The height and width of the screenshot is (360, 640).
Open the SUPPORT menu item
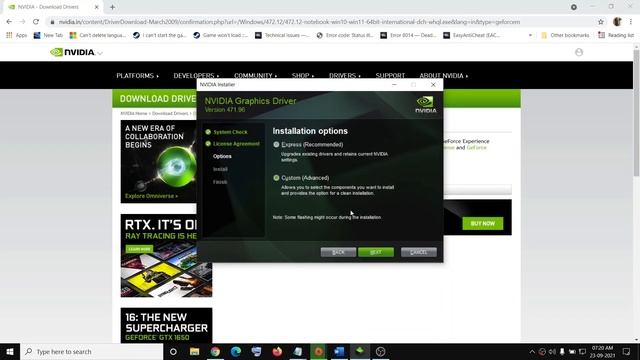tap(390, 76)
